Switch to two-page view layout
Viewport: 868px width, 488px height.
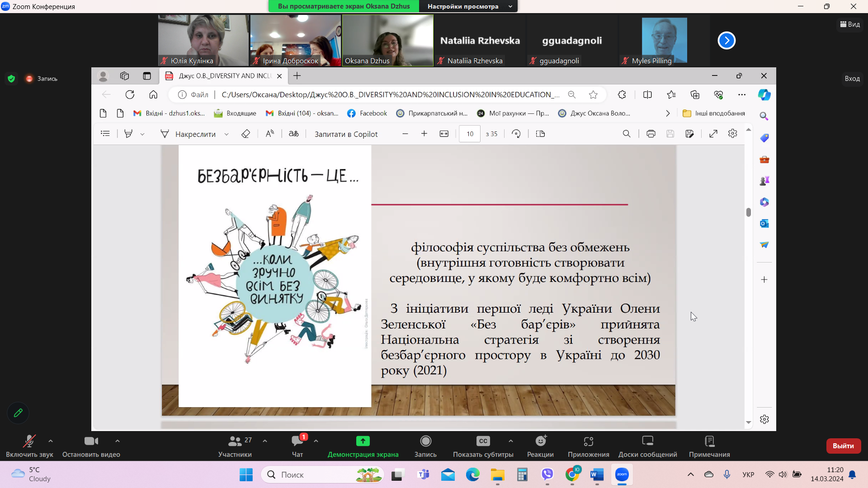click(x=540, y=134)
